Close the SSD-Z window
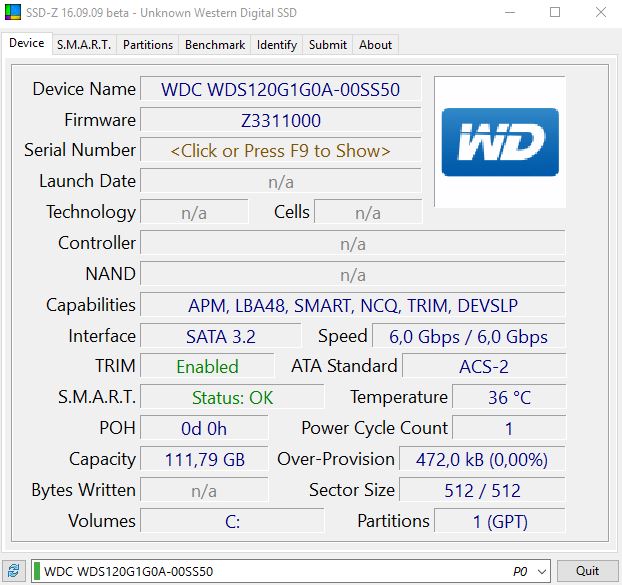 tap(601, 12)
